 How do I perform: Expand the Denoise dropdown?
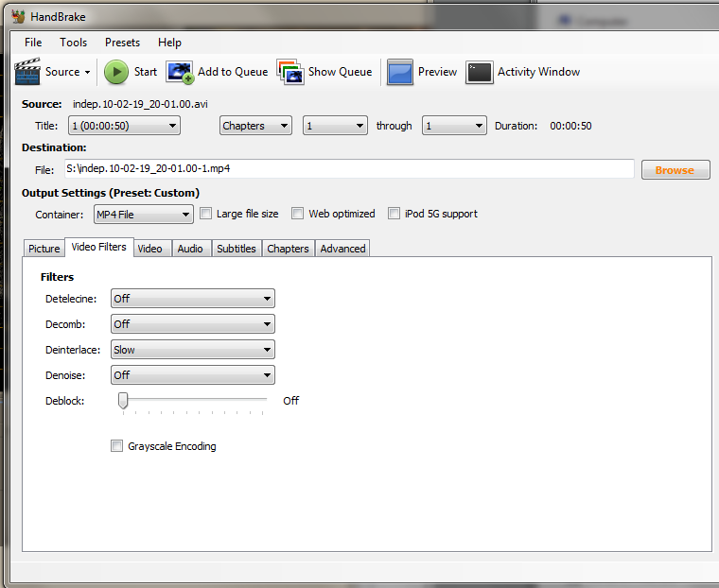click(193, 375)
